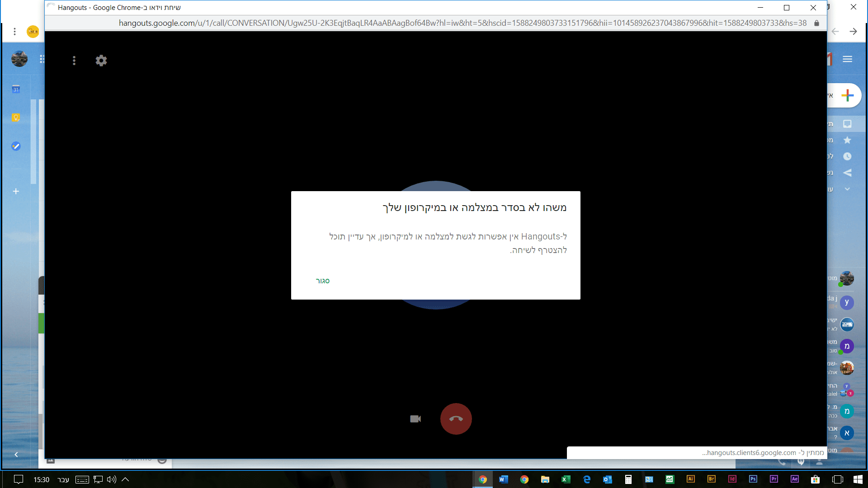Toggle the video camera on or off
This screenshot has width=868, height=488.
pyautogui.click(x=415, y=419)
